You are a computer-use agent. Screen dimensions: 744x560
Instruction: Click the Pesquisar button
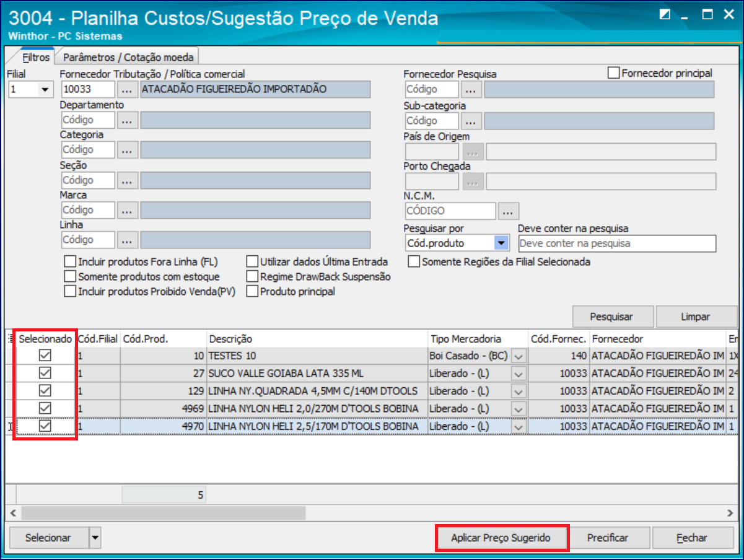tap(612, 317)
